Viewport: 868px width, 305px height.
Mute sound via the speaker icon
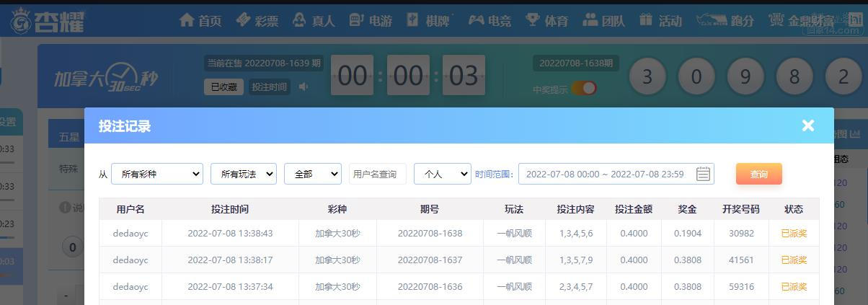click(x=304, y=87)
